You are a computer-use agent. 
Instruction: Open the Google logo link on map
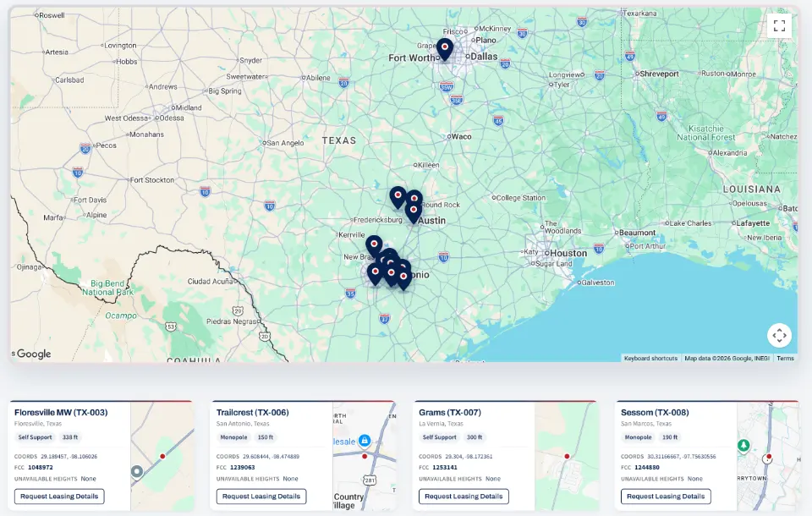click(x=34, y=354)
